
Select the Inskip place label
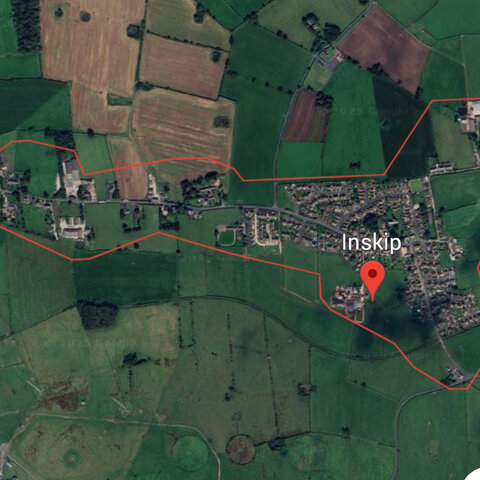pos(371,242)
